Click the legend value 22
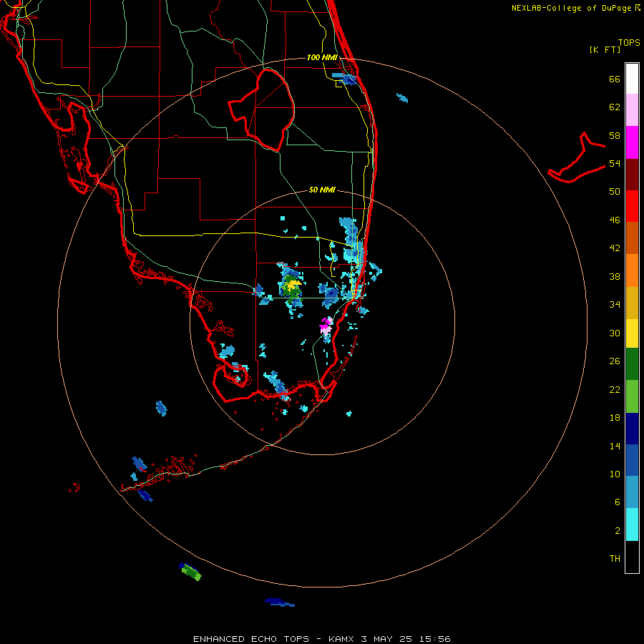 click(x=615, y=390)
